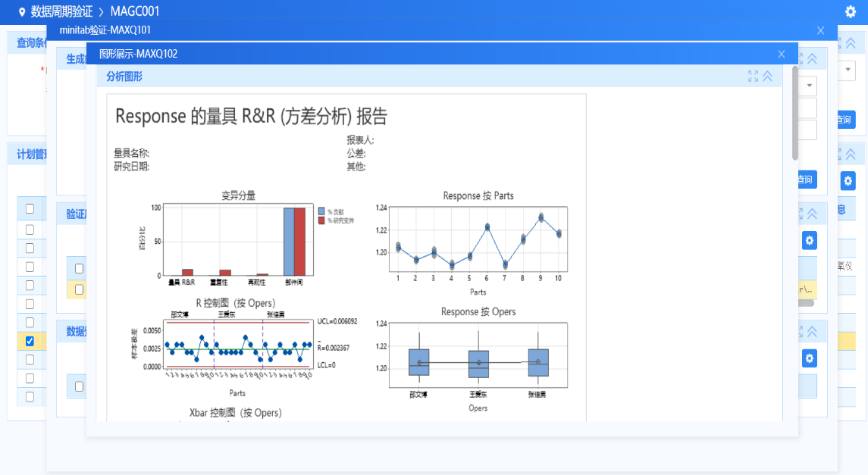
Task: Tick the checkbox in 数据 section table
Action: [79, 386]
